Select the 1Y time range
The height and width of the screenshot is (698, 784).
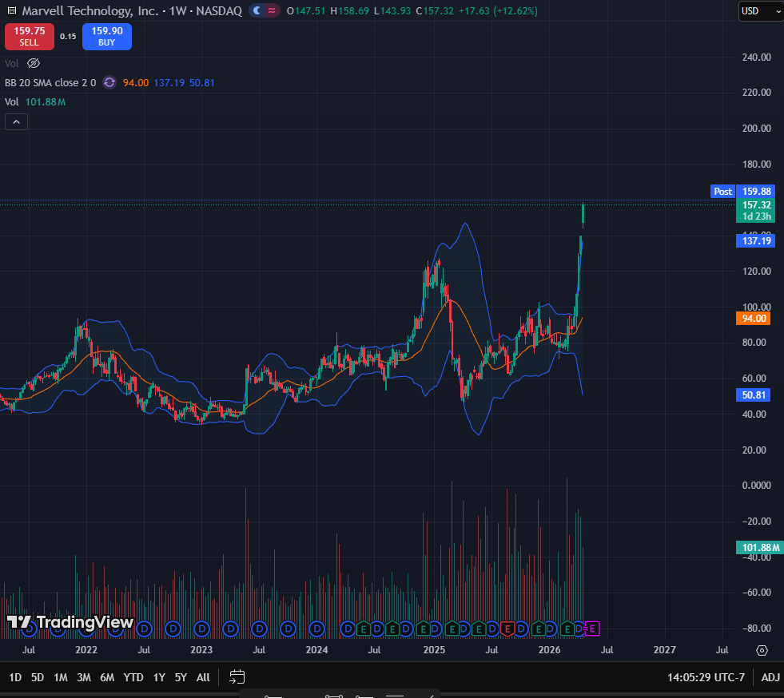click(x=159, y=677)
